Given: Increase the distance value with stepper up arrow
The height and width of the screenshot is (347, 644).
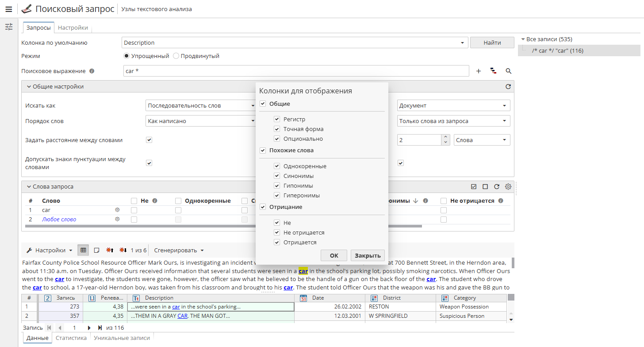Looking at the screenshot, I should [445, 137].
